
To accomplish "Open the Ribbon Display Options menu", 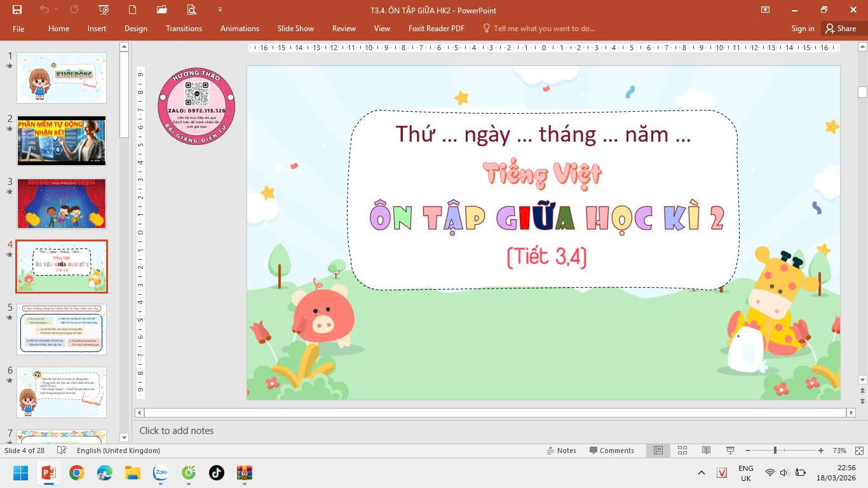I will point(766,10).
